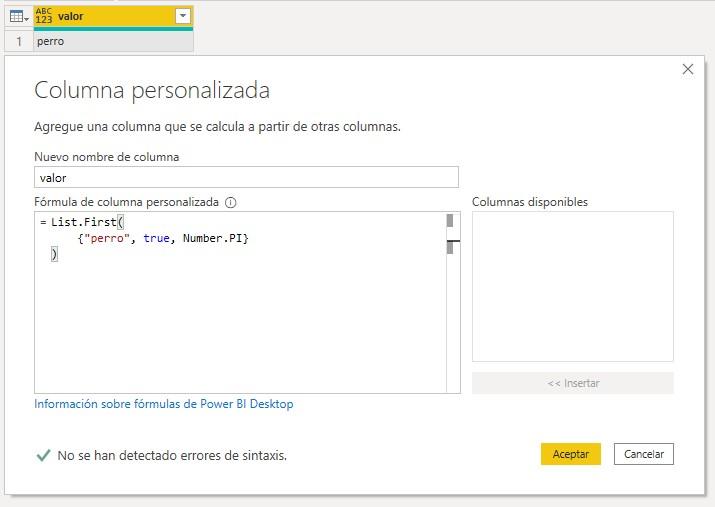The image size is (715, 507).
Task: Close the Columna personalizada dialog with X
Action: point(687,69)
